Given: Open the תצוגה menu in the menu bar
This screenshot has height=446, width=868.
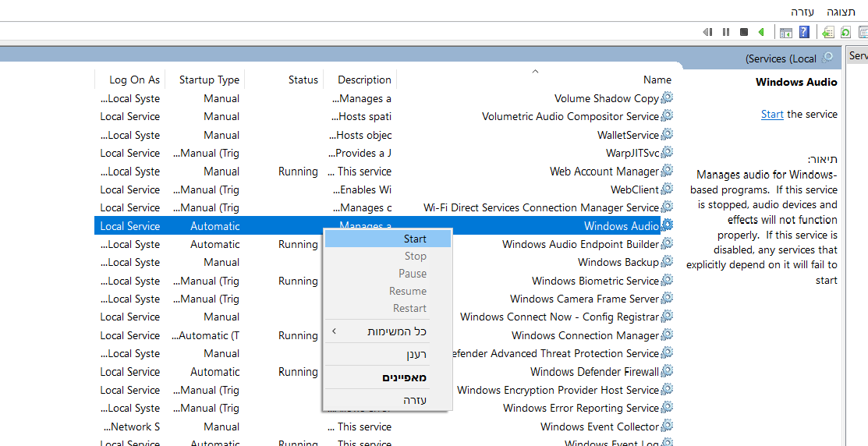Looking at the screenshot, I should (840, 12).
